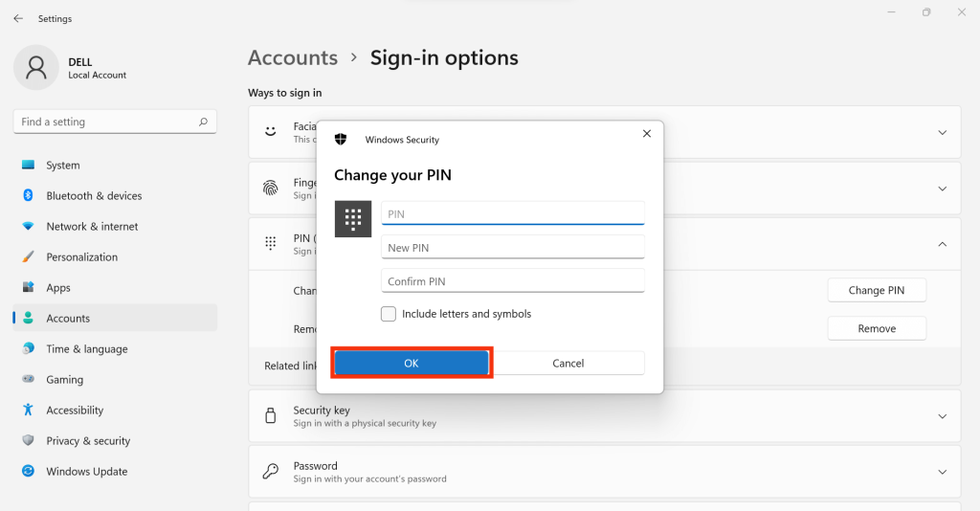
Task: Click the DELL account name
Action: click(x=80, y=62)
